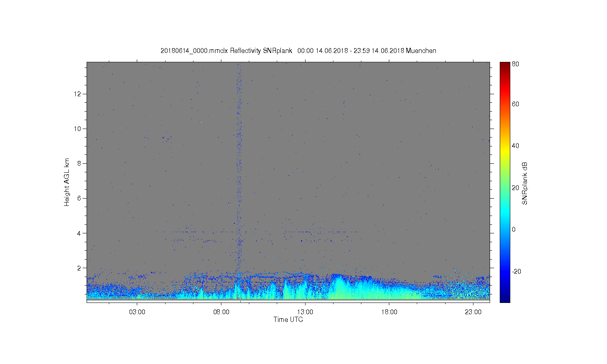Click the height axis label 6
The image size is (607, 364).
(80, 198)
